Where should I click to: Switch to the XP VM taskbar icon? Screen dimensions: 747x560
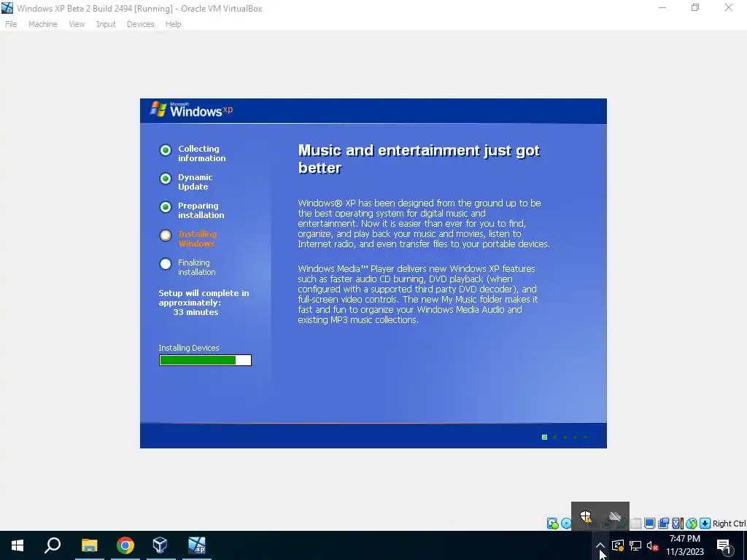click(x=196, y=545)
